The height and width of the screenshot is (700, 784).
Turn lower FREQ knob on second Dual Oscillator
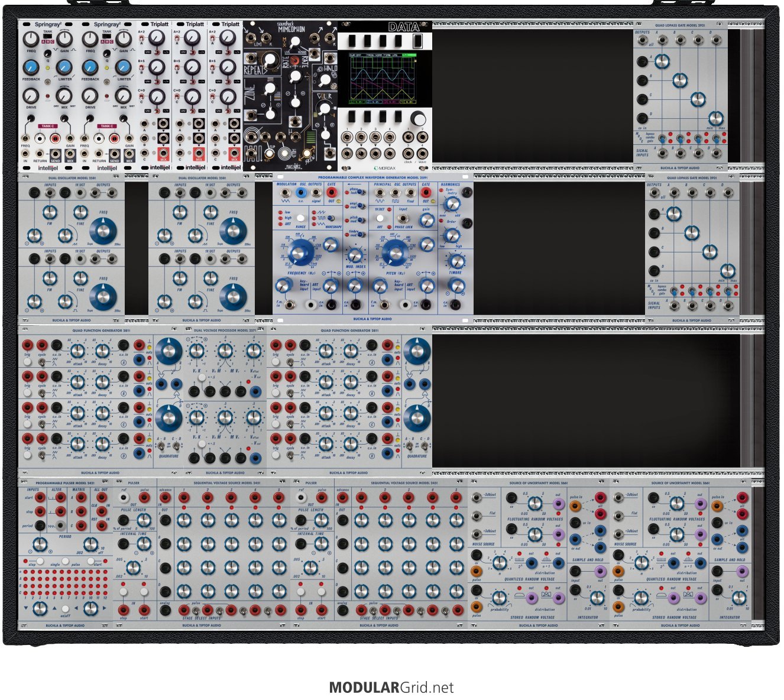234,297
